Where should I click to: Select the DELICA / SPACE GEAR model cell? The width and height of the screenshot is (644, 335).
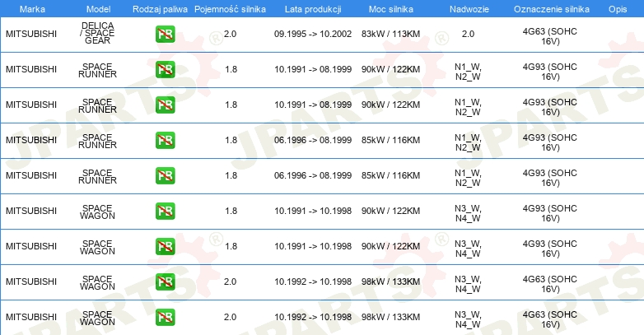pos(97,33)
